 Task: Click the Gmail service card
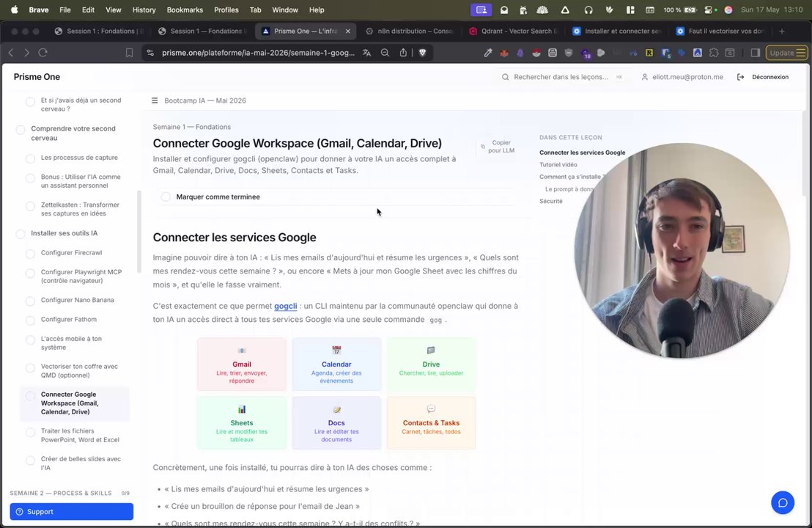(x=241, y=364)
